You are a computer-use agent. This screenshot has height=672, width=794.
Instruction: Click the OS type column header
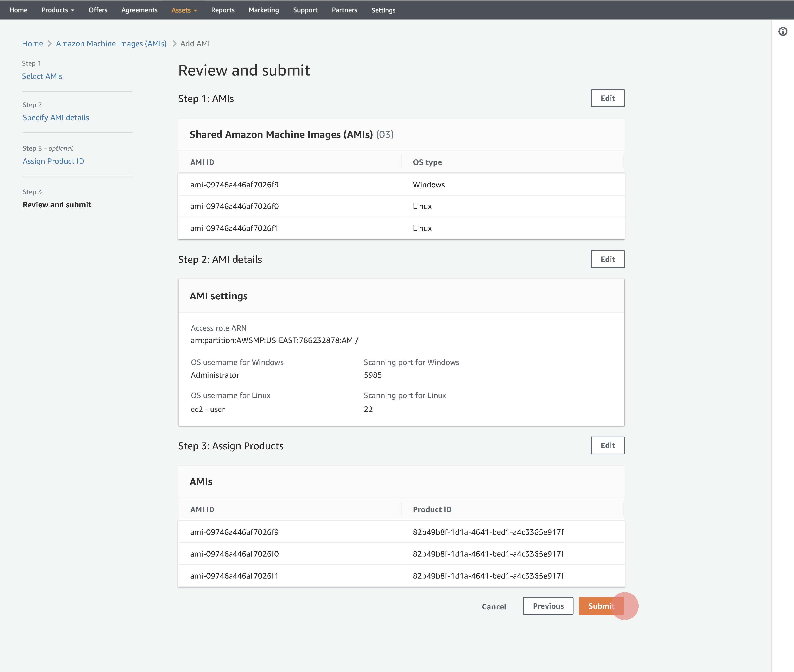427,162
